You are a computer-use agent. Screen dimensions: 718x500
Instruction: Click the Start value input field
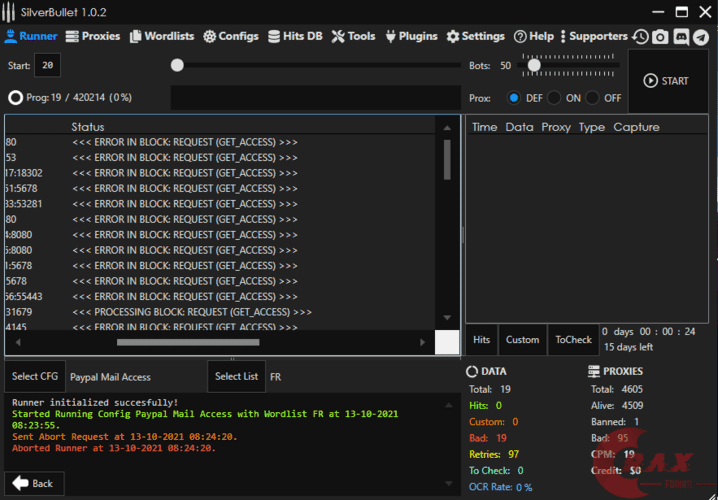coord(47,66)
